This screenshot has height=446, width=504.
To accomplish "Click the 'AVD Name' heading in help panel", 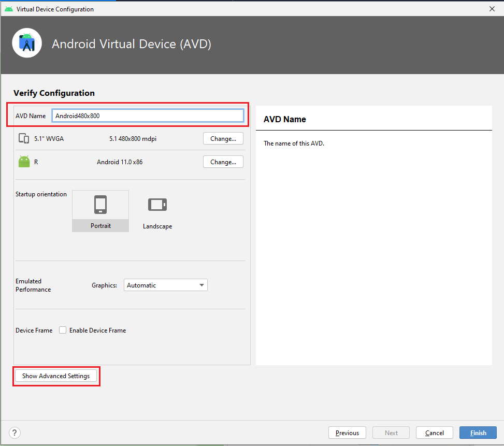I will click(x=285, y=119).
